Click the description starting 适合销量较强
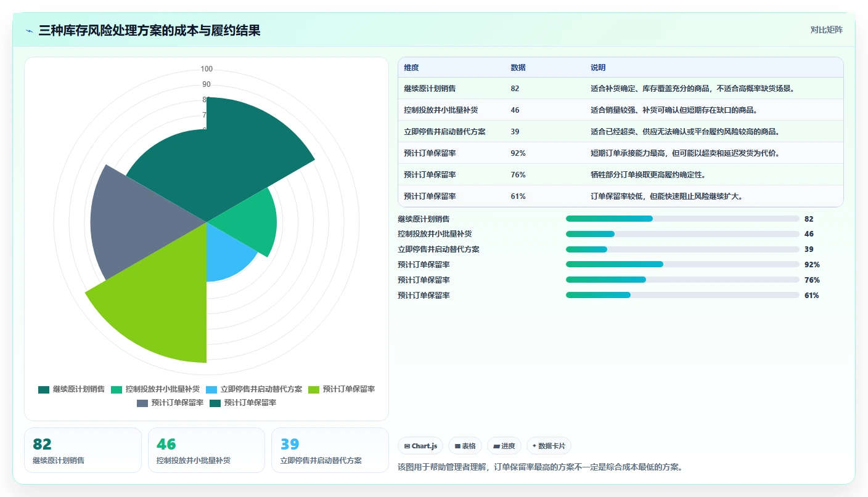Image resolution: width=868 pixels, height=497 pixels. (674, 110)
